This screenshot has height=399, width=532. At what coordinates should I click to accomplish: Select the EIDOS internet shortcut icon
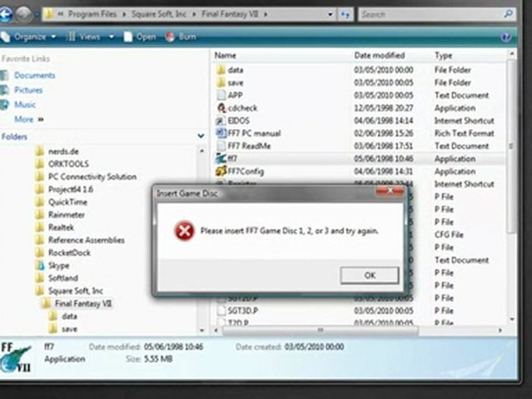221,121
